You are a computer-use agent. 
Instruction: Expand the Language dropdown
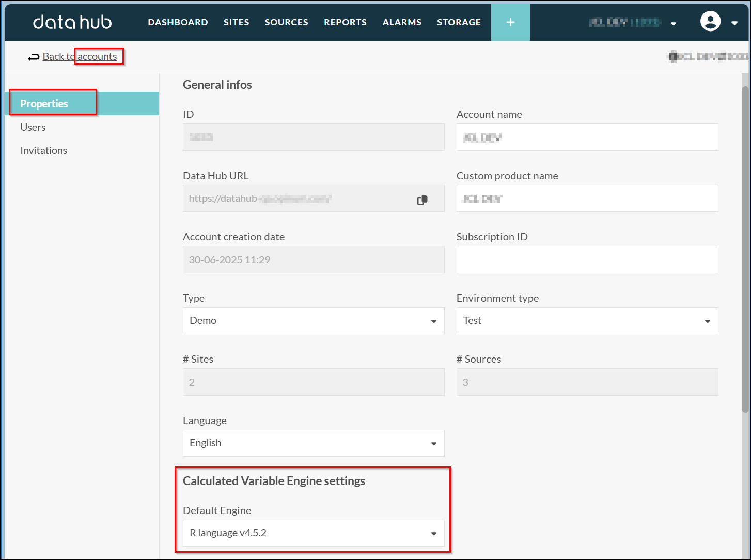coord(314,443)
